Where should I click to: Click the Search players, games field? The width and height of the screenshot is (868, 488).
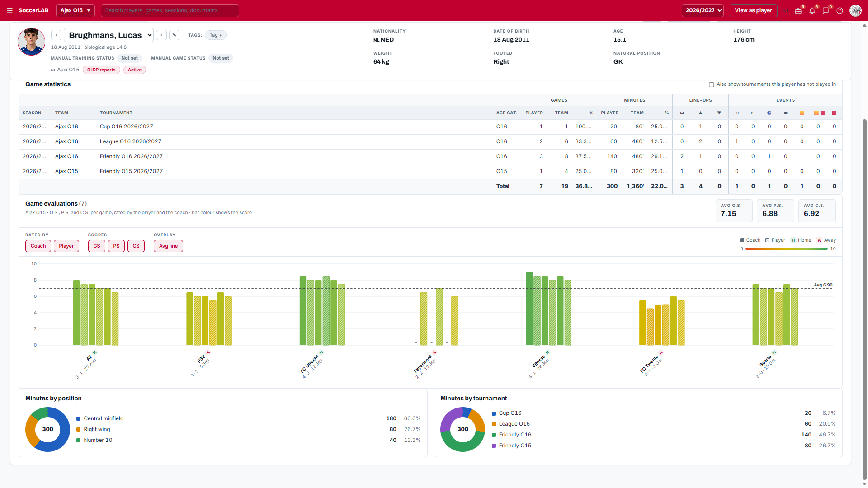[170, 10]
